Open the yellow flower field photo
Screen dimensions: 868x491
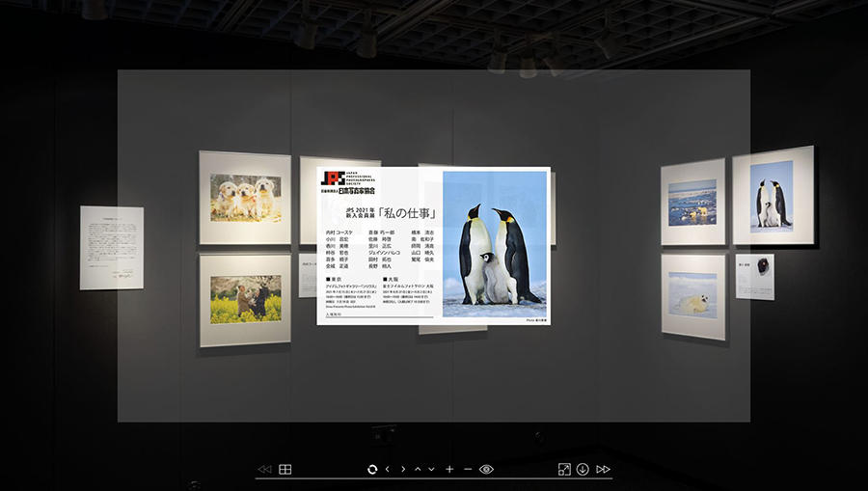coord(245,299)
